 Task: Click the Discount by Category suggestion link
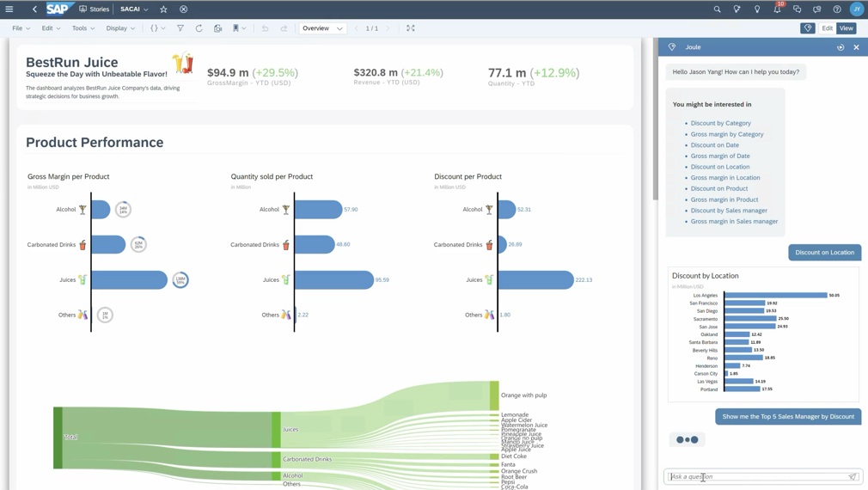(720, 123)
